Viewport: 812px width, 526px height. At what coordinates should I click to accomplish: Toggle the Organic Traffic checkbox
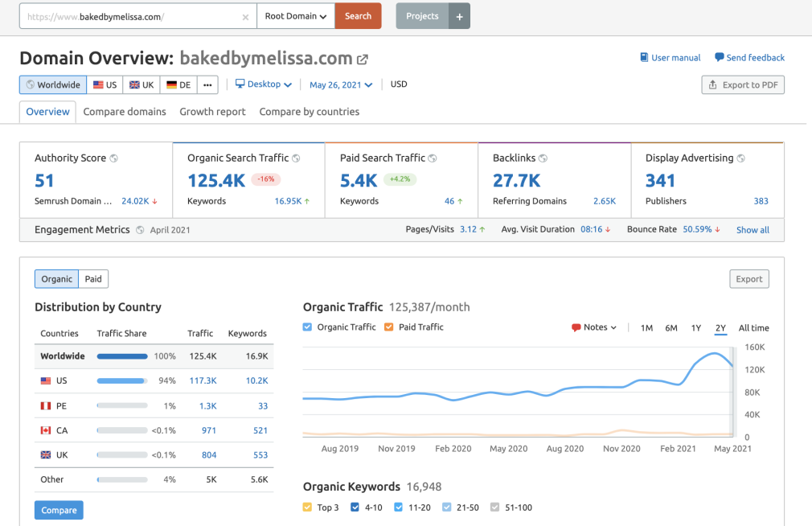click(307, 327)
